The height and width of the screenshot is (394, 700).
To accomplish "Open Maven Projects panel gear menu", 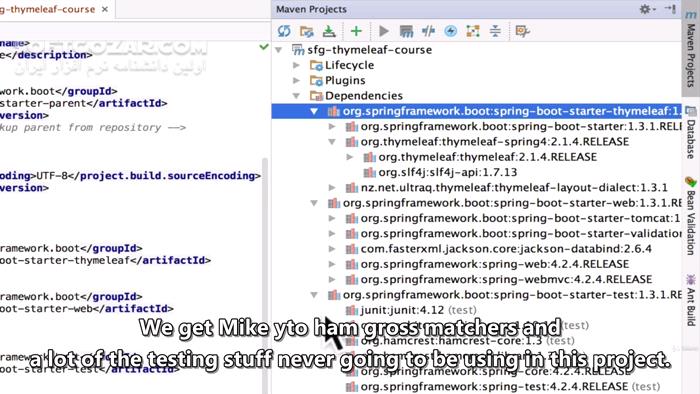I will coord(646,9).
